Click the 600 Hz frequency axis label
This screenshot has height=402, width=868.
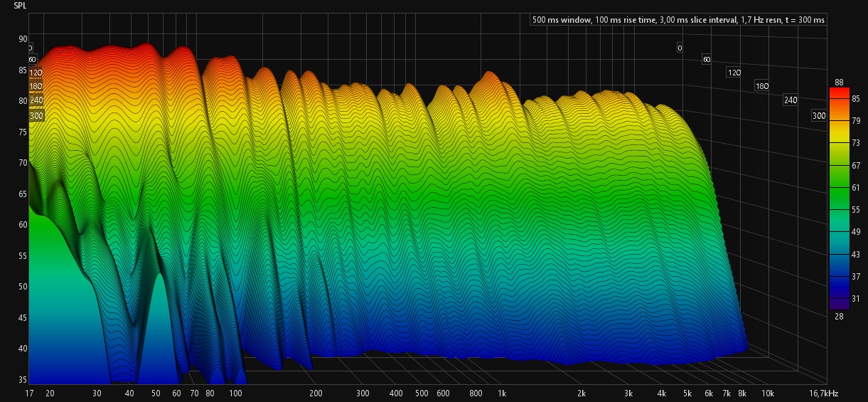443,393
